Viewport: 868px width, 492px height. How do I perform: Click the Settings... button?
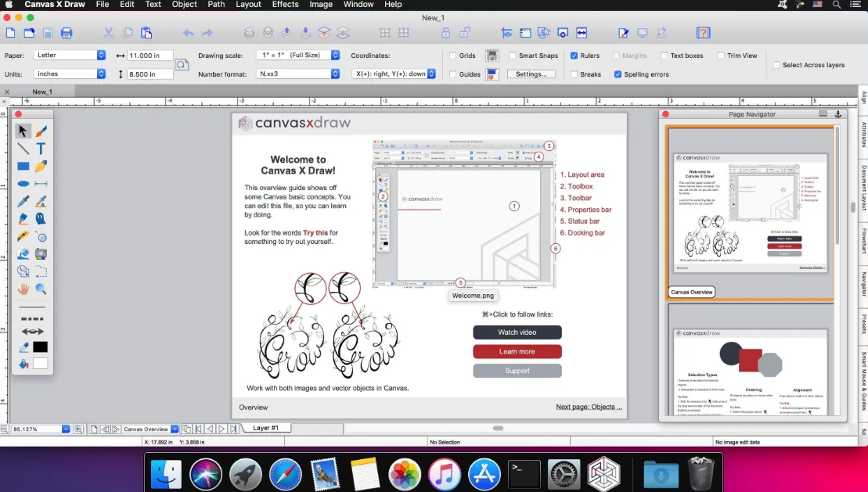coord(531,74)
